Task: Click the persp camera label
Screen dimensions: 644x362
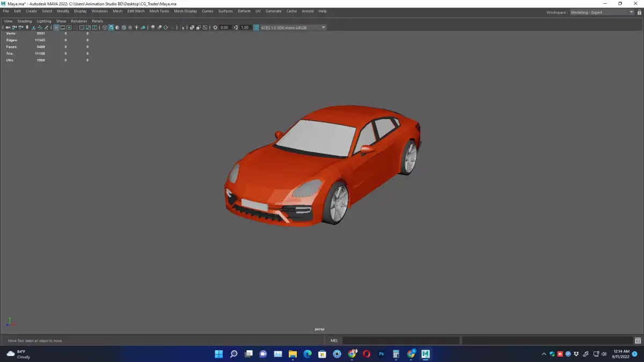Action: (x=319, y=329)
